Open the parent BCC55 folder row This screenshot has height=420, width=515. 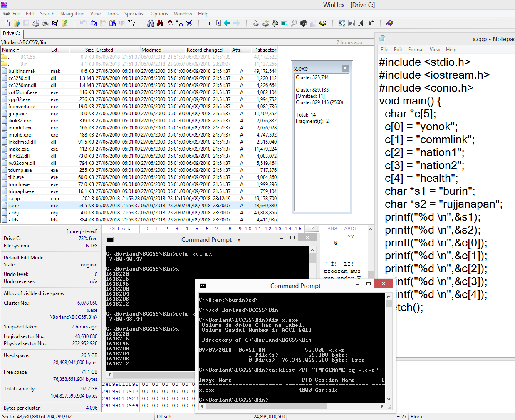coord(27,57)
